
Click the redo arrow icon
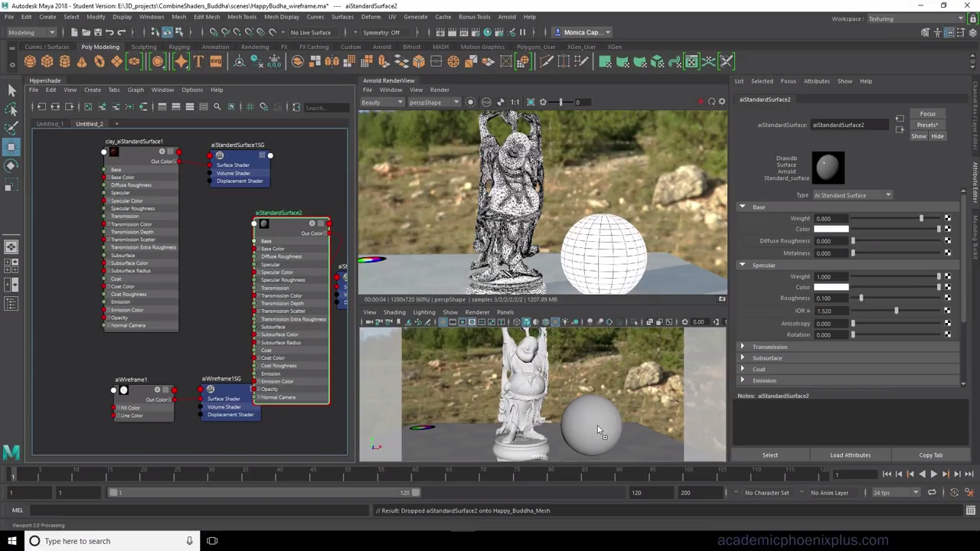pyautogui.click(x=121, y=32)
